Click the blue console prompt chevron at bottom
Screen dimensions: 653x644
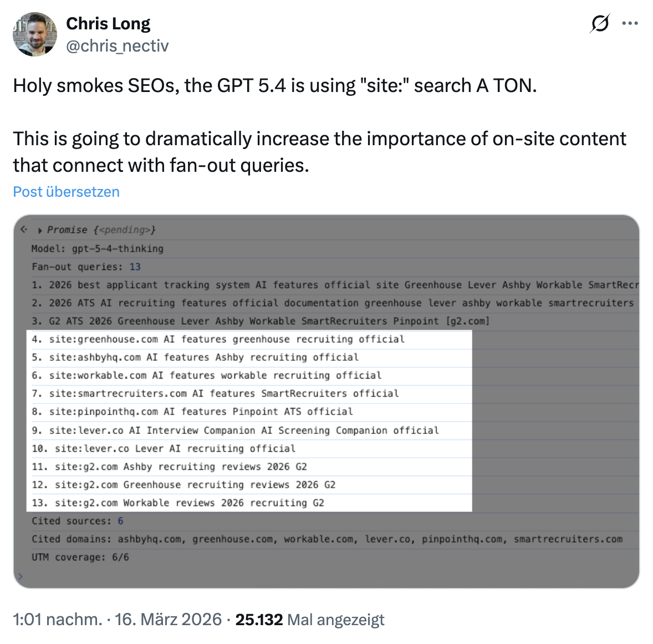(21, 576)
